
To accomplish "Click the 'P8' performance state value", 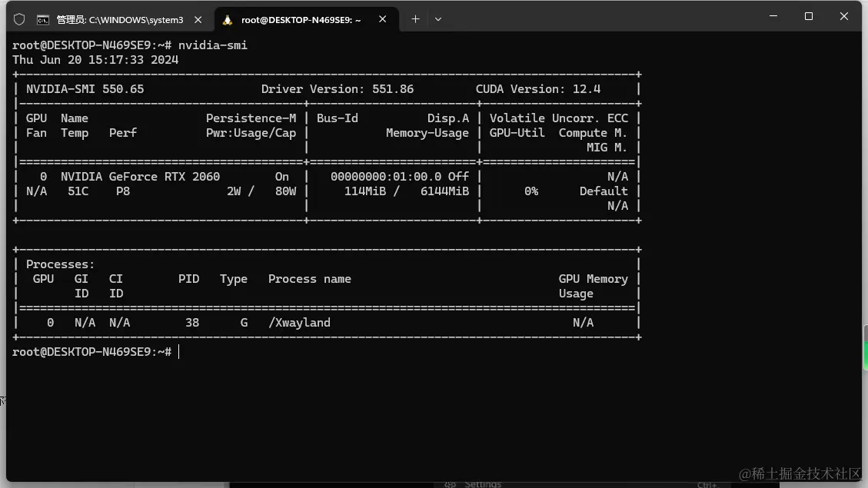I will point(123,191).
